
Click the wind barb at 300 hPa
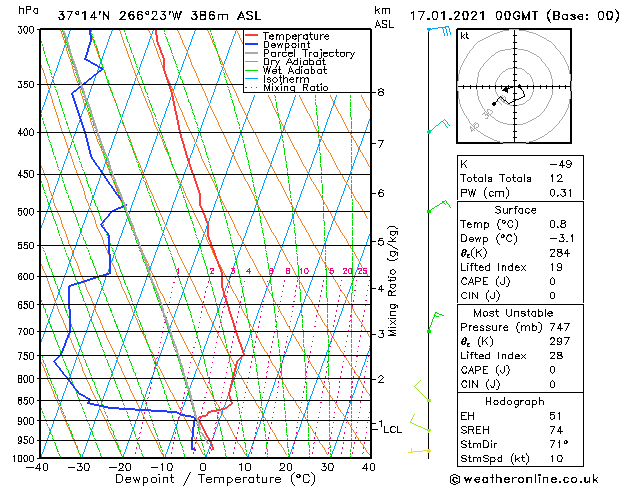[439, 32]
